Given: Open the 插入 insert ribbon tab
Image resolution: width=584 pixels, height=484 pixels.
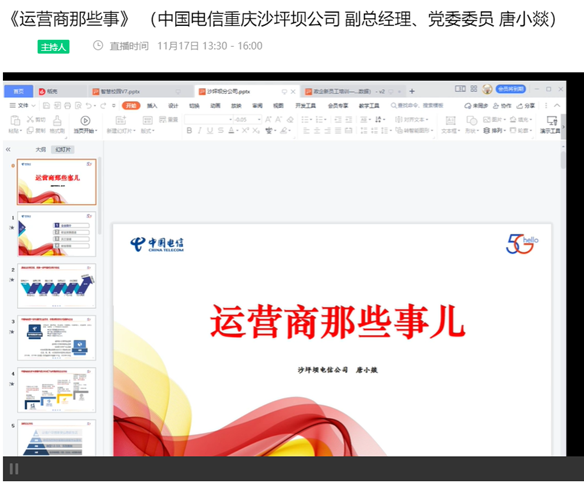Looking at the screenshot, I should (152, 106).
